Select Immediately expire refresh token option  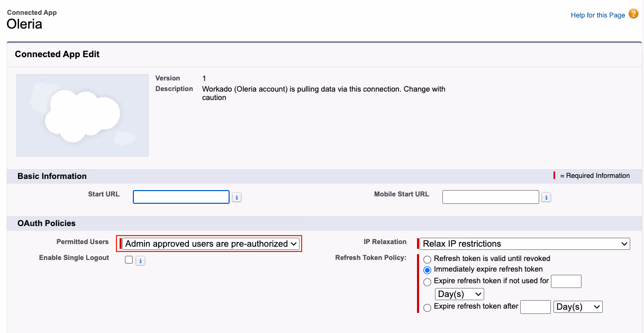click(427, 270)
